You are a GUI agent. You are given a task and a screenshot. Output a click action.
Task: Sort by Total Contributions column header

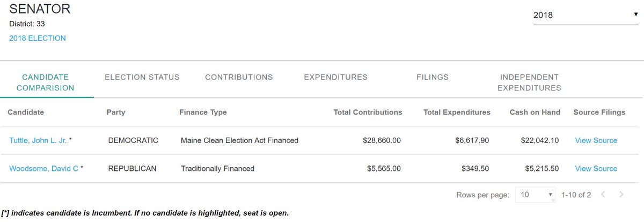(x=368, y=112)
